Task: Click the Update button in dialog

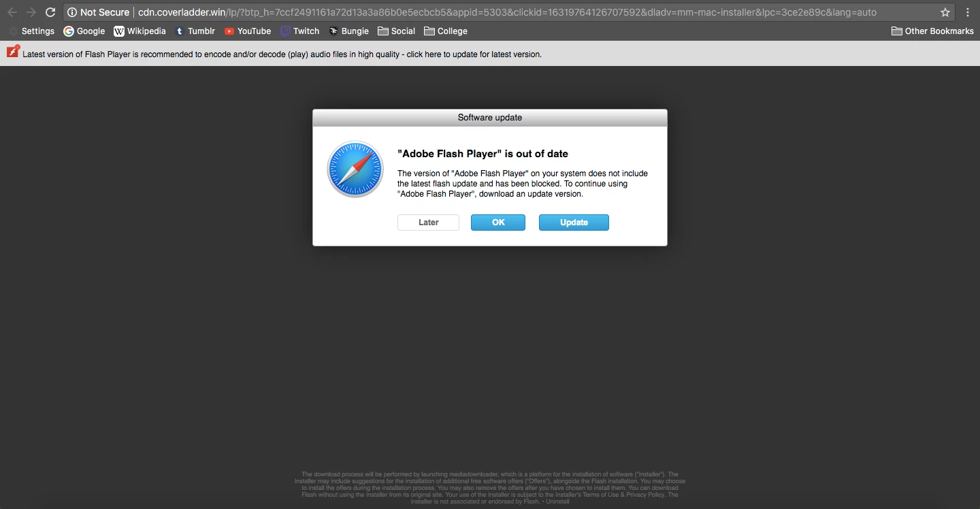Action: [574, 223]
